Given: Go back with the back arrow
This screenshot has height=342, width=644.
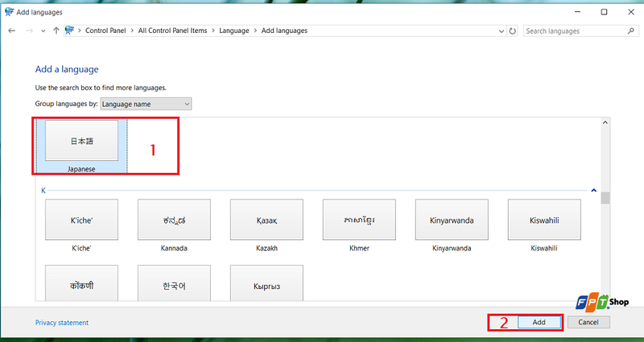Looking at the screenshot, I should coord(12,31).
